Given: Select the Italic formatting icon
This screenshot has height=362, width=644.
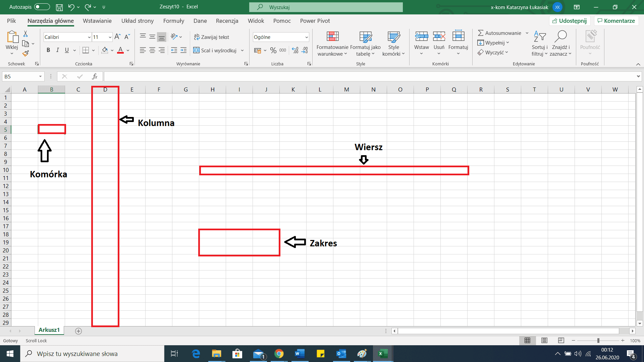Looking at the screenshot, I should point(57,50).
